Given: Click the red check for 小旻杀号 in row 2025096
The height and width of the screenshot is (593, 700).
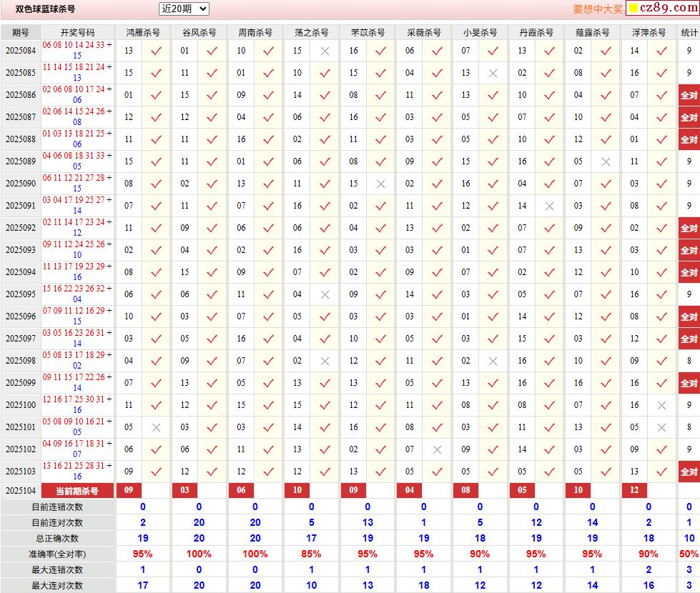Looking at the screenshot, I should (493, 317).
